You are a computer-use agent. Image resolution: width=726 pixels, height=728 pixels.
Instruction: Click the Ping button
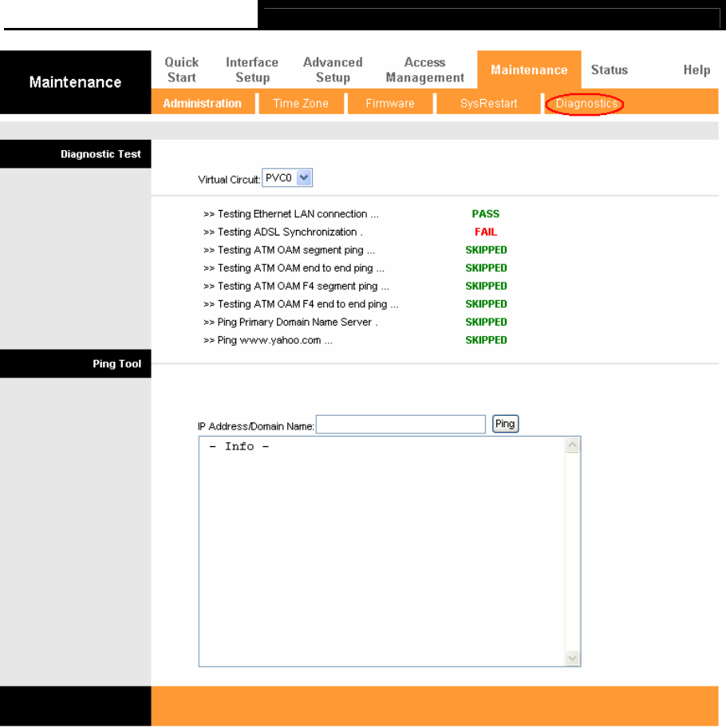(x=505, y=423)
